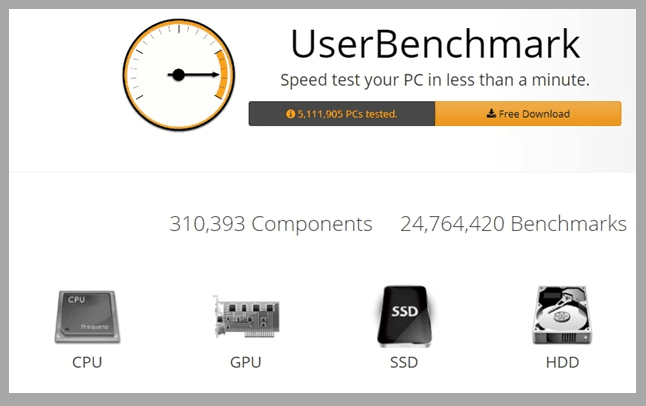The height and width of the screenshot is (406, 646).
Task: Click the speedometer needle's center pivot
Action: click(x=178, y=75)
